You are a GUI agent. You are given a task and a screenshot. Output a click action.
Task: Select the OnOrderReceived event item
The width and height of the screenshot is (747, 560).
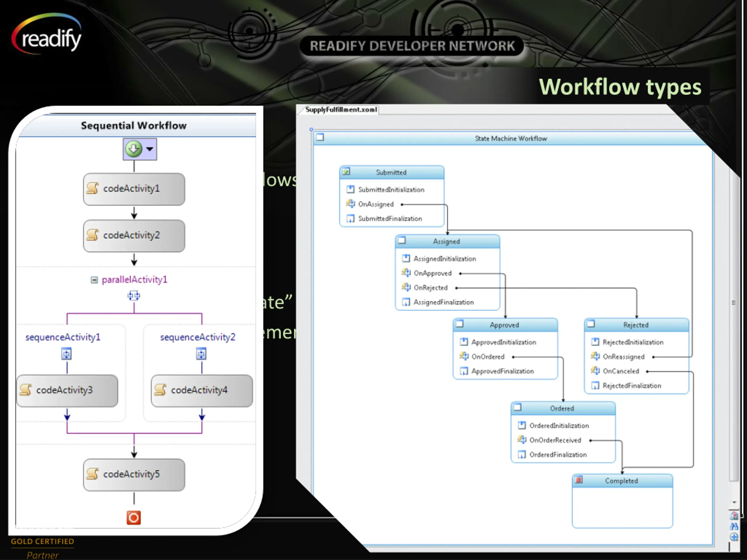coord(555,440)
